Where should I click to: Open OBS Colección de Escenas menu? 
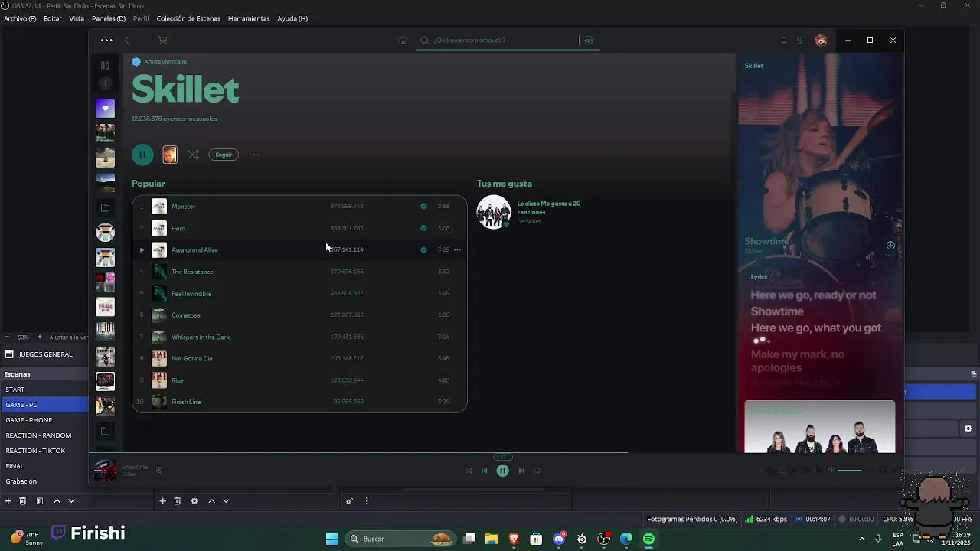pyautogui.click(x=188, y=18)
